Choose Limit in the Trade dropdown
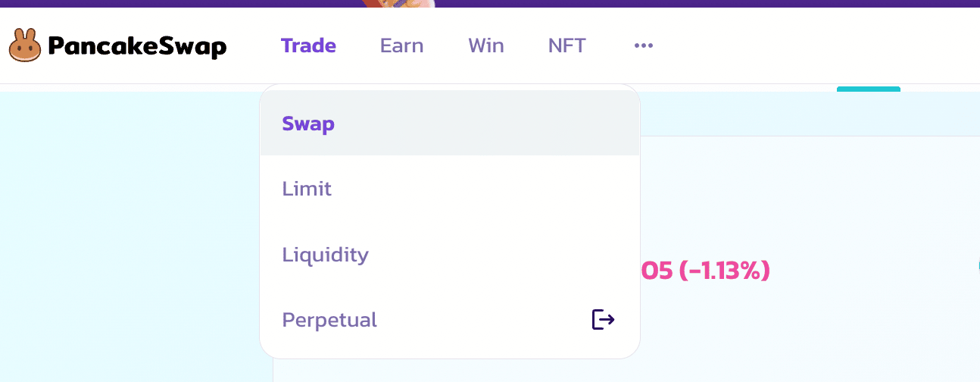980x382 pixels. coord(307,189)
